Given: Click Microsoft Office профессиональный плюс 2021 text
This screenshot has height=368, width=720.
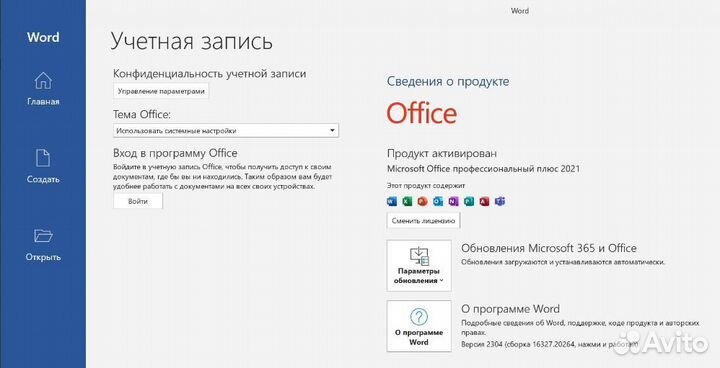Looking at the screenshot, I should (483, 169).
